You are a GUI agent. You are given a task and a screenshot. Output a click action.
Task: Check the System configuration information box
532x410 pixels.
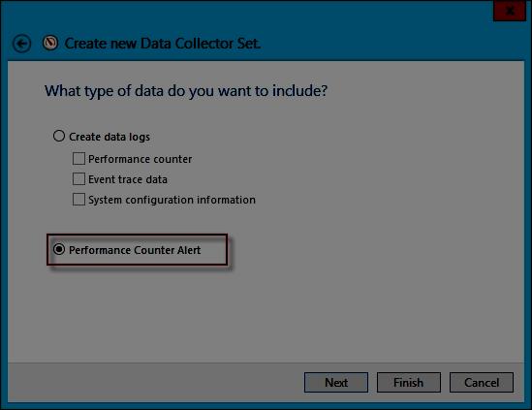click(x=78, y=200)
